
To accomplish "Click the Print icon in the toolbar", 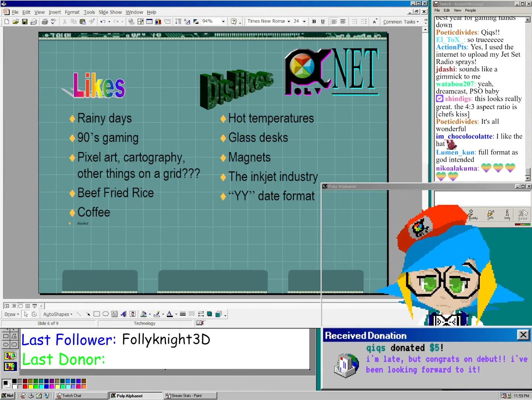I will (x=45, y=22).
